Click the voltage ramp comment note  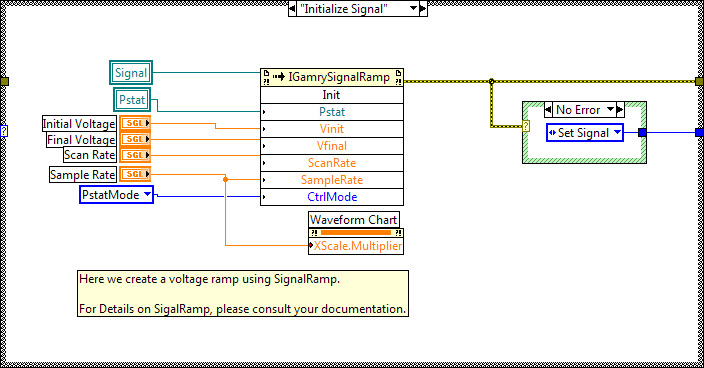[243, 294]
